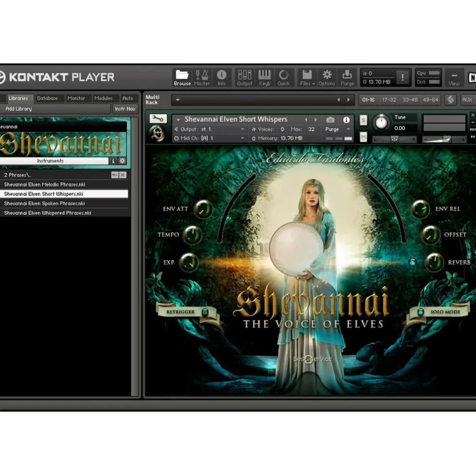Click the Purge toolbar icon
The image size is (476, 476).
point(347,77)
